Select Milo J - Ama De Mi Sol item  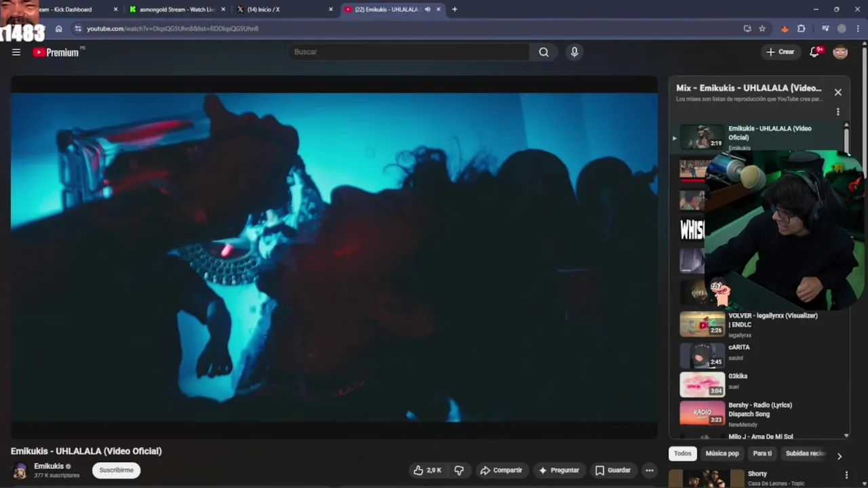(x=759, y=436)
